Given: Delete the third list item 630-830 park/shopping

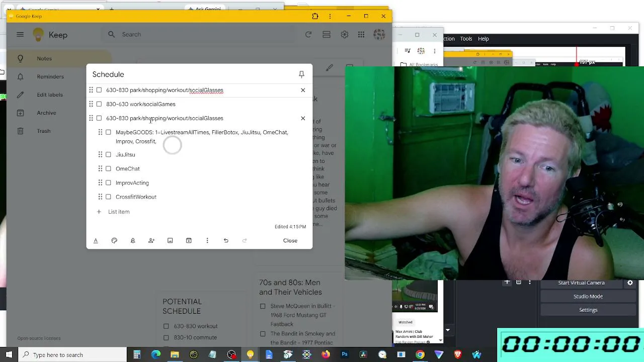Looking at the screenshot, I should (303, 118).
